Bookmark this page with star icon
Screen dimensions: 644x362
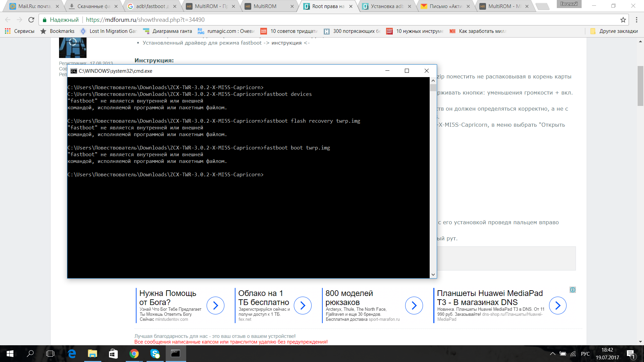pyautogui.click(x=623, y=20)
